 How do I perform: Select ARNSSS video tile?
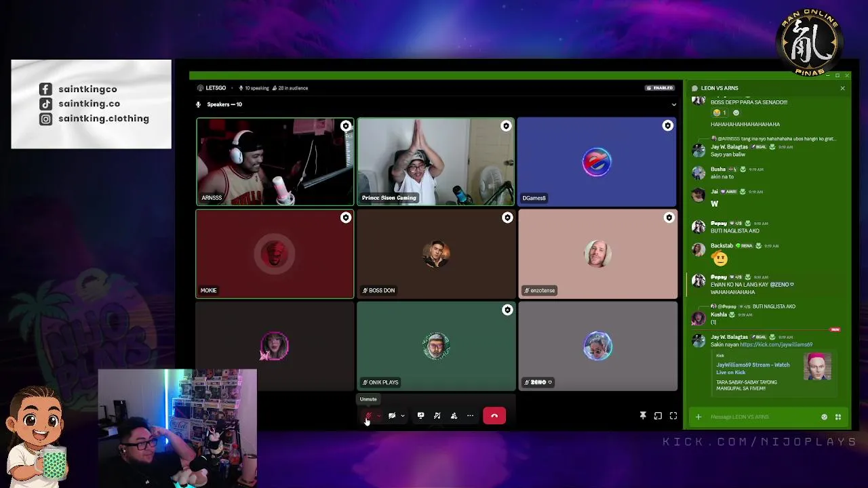click(x=275, y=161)
